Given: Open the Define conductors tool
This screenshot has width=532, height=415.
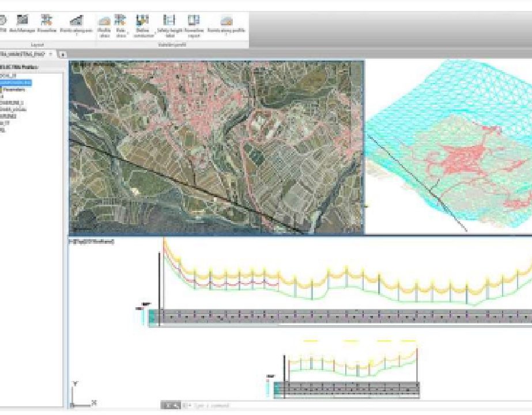Looking at the screenshot, I should [x=143, y=25].
